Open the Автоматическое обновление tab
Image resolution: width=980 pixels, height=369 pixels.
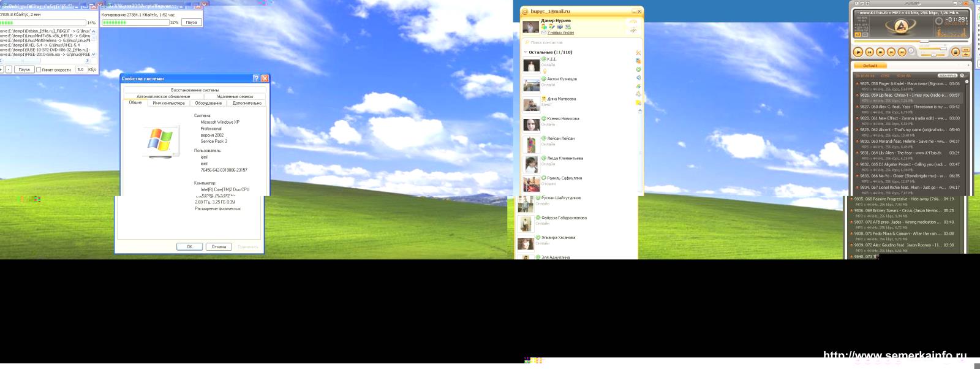(x=164, y=97)
